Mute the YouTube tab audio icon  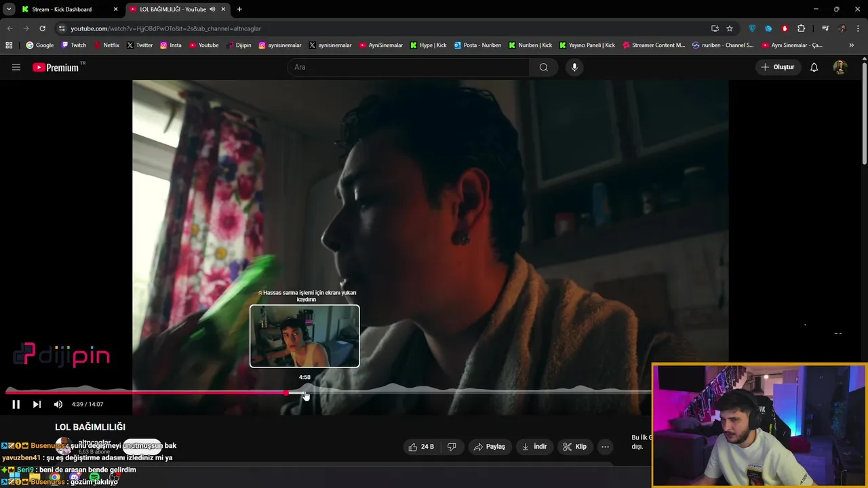(x=212, y=9)
